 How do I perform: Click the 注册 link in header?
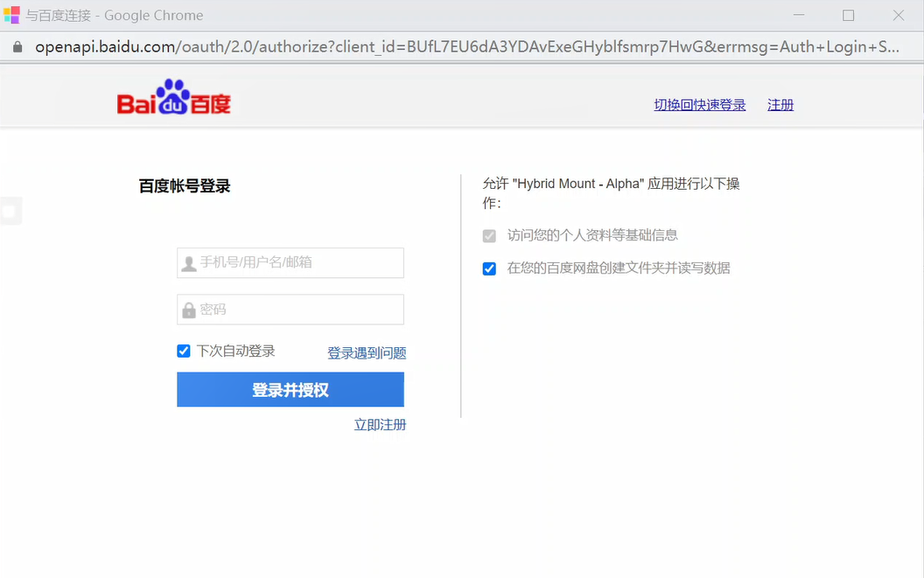pyautogui.click(x=780, y=105)
